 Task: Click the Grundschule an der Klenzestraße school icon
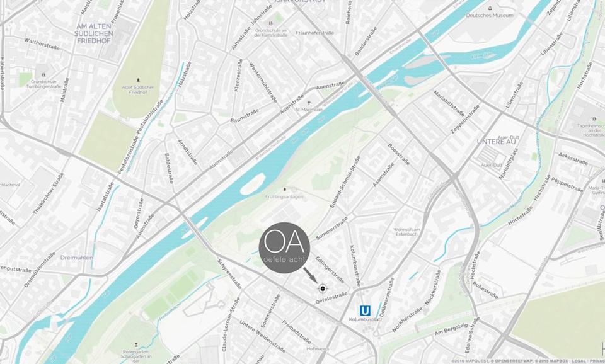click(270, 23)
